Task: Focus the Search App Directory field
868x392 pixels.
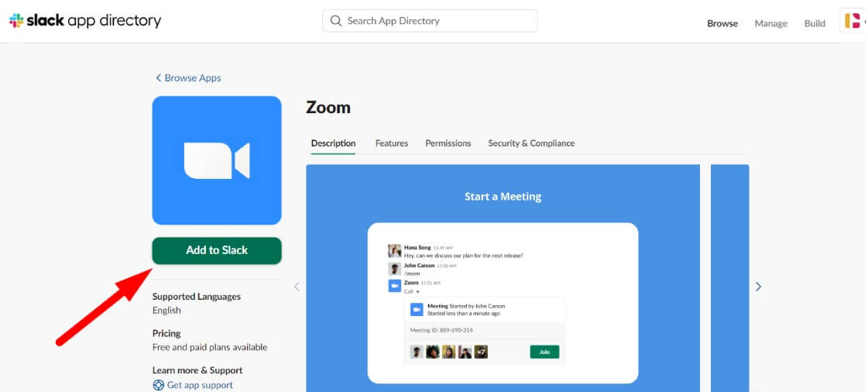Action: (430, 21)
